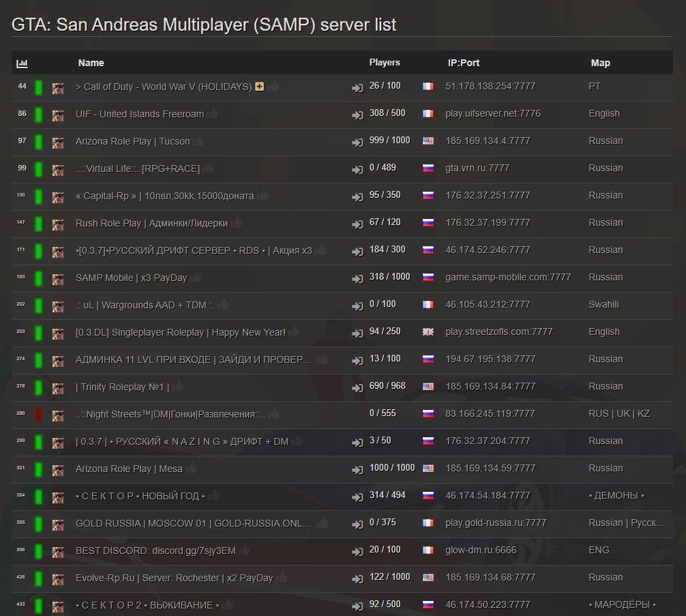The height and width of the screenshot is (616, 686).
Task: Click the join arrow for Evolve-Rp.Ru Rochester server
Action: [357, 578]
